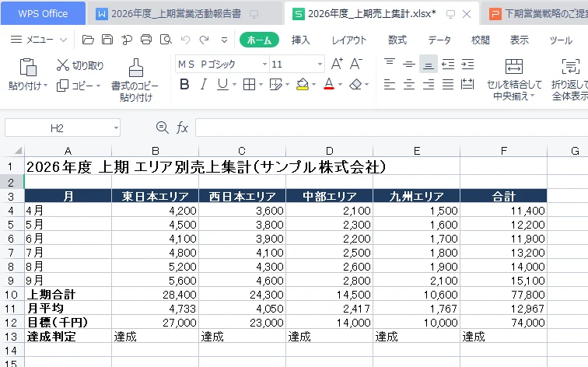Center text horizontally

(x=409, y=85)
